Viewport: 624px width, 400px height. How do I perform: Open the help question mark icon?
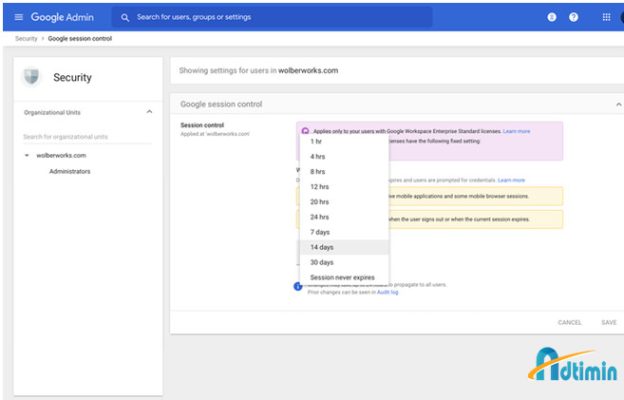(573, 17)
